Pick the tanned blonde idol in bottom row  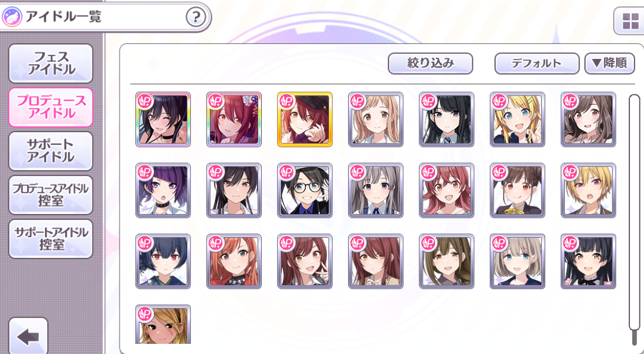click(163, 324)
